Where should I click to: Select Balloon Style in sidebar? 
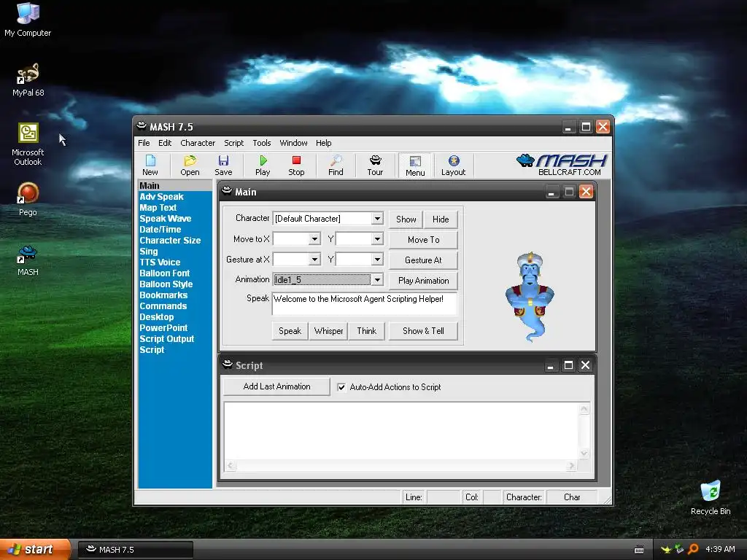point(166,284)
